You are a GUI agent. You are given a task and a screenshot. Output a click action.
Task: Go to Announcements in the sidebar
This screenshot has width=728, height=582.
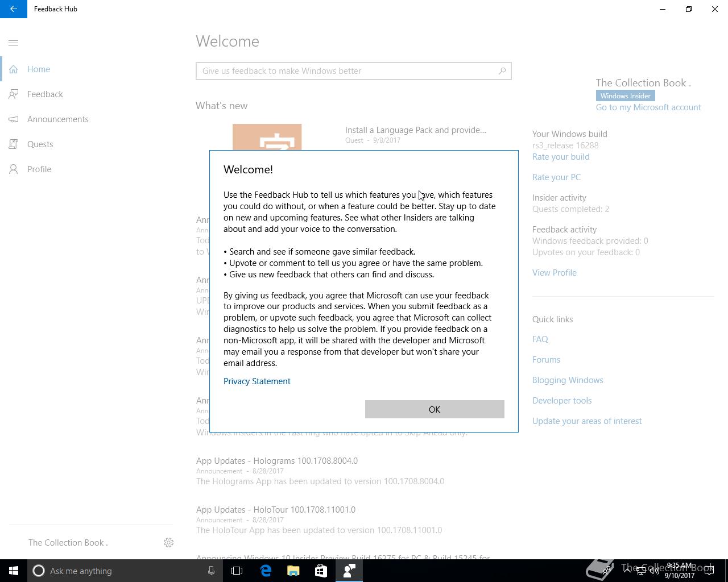coord(86,119)
